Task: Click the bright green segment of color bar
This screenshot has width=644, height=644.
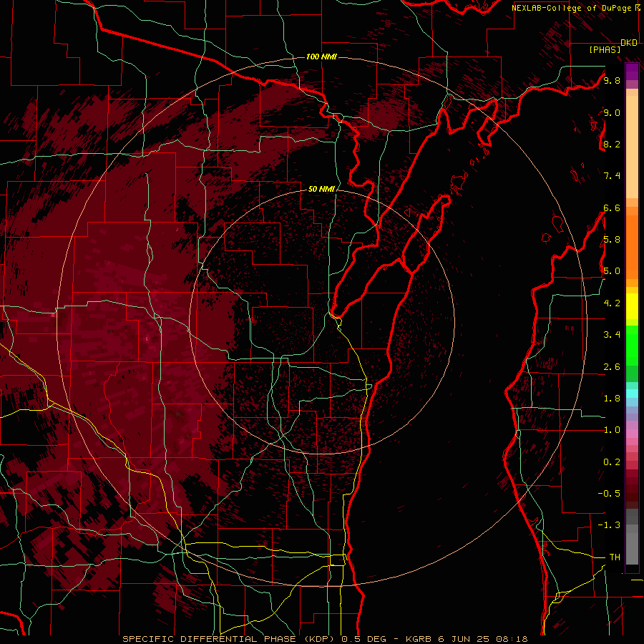Action: point(632,344)
